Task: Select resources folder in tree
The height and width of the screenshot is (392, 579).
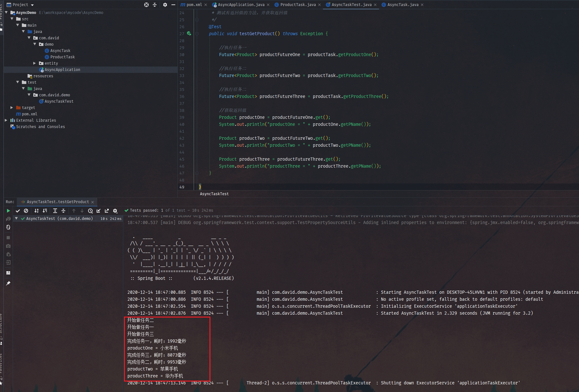Action: pyautogui.click(x=43, y=76)
